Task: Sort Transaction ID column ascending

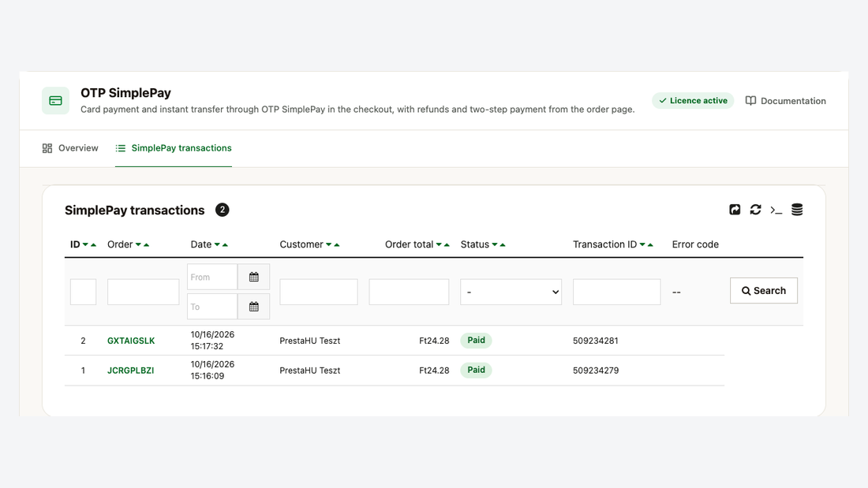Action: click(650, 244)
